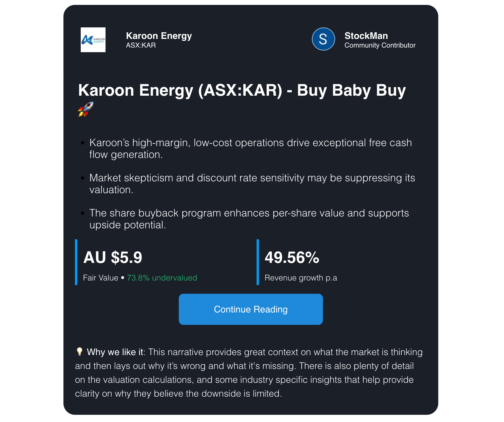This screenshot has width=504, height=422.
Task: Click the Community Contributor label
Action: (380, 45)
